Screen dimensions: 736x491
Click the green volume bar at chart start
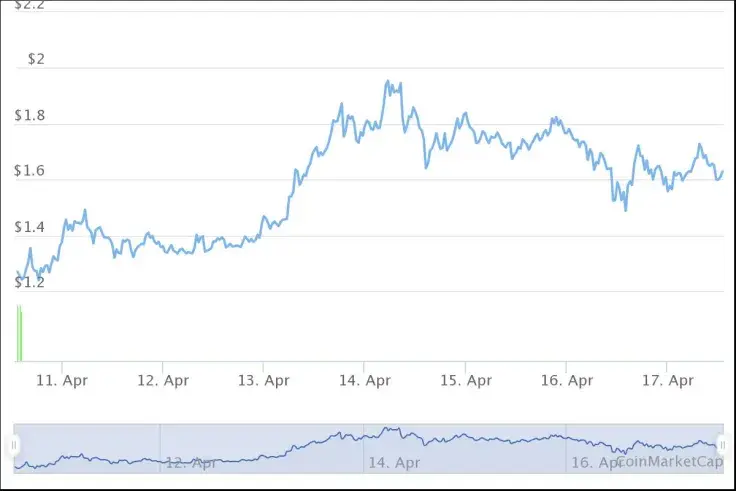click(x=19, y=335)
